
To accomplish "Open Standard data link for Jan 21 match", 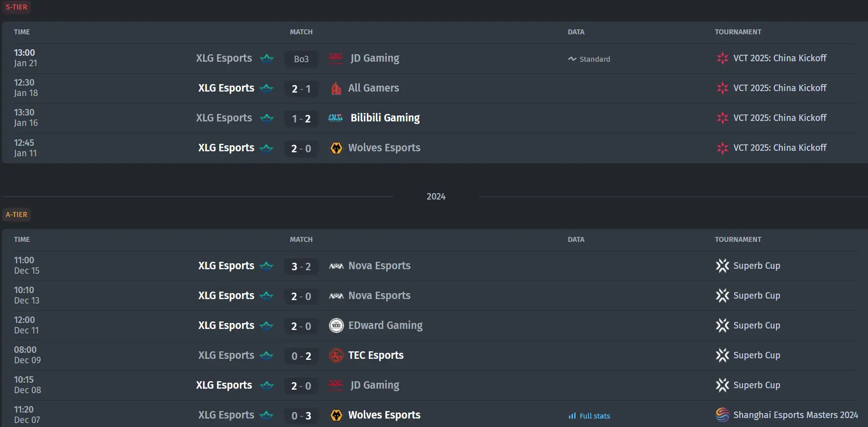I will click(589, 59).
